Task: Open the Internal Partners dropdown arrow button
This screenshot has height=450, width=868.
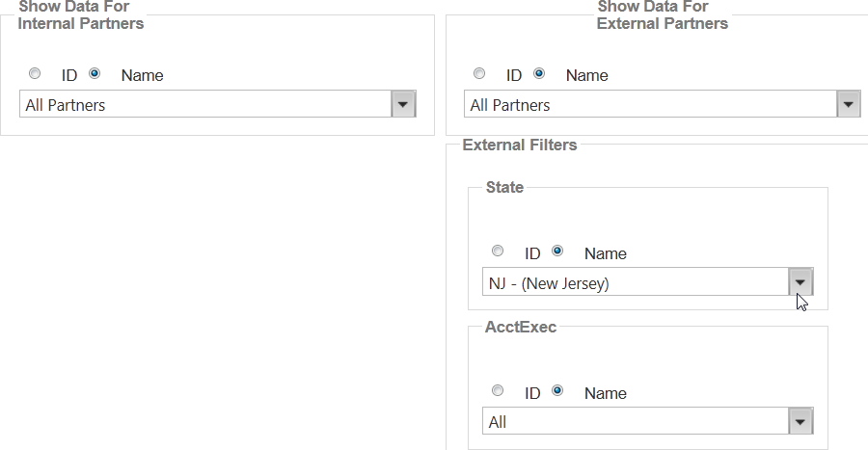Action: click(x=403, y=105)
